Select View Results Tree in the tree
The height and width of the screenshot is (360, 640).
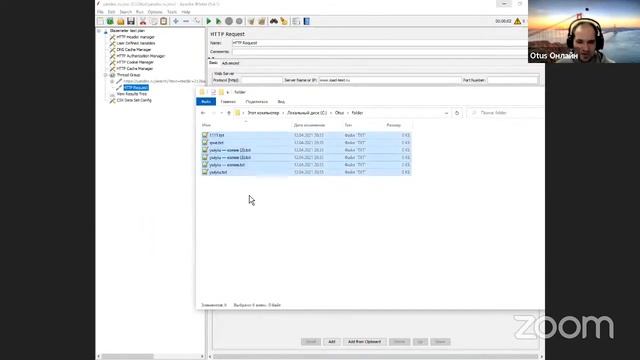point(131,94)
